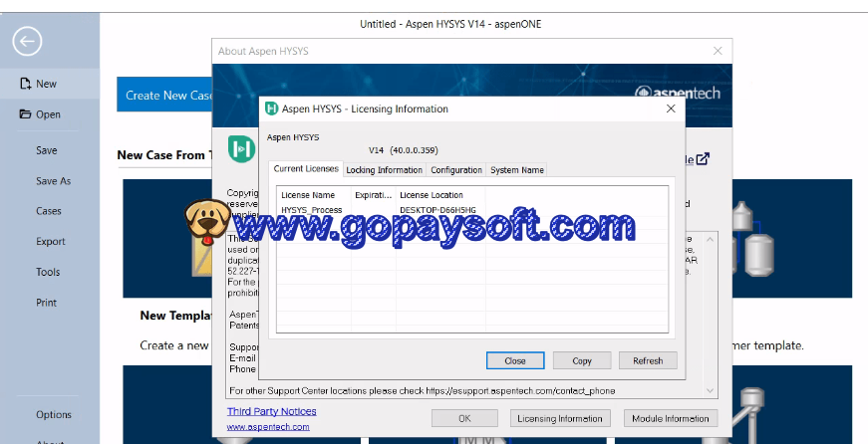Open the Cases menu entry

click(49, 211)
